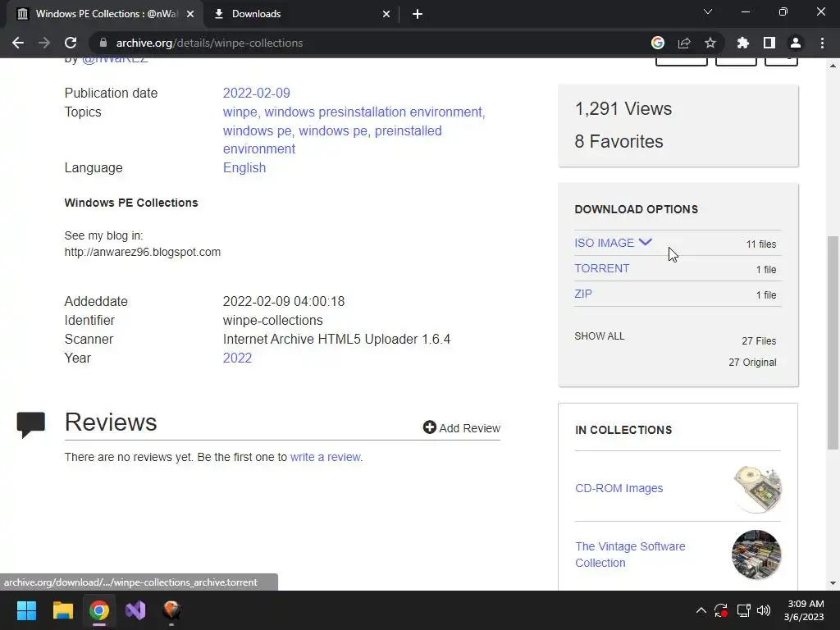Expand the ISO IMAGE file list
The image size is (840, 630).
point(645,242)
